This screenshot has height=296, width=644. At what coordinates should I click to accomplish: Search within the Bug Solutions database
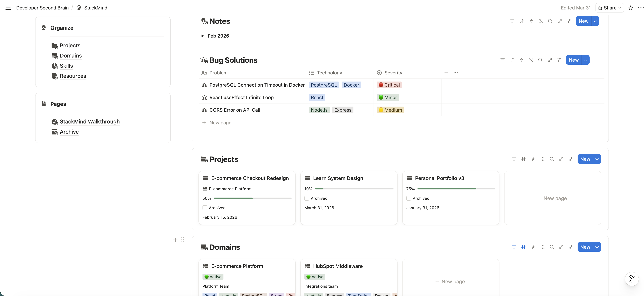tap(541, 60)
